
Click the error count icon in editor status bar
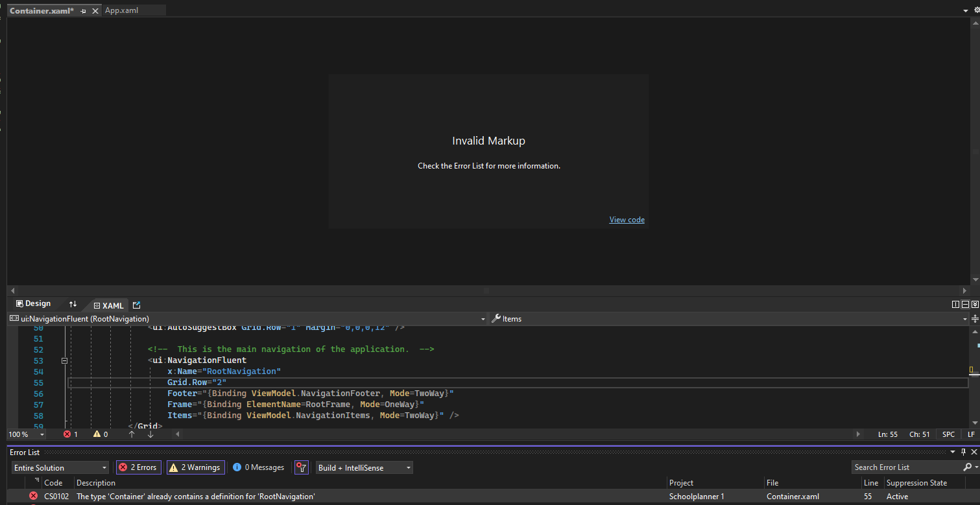point(67,434)
